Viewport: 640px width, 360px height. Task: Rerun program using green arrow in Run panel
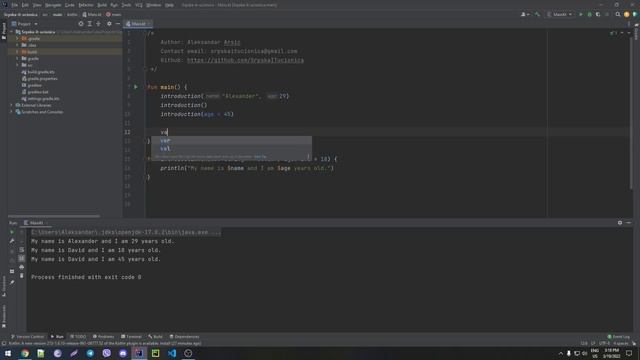pos(12,232)
